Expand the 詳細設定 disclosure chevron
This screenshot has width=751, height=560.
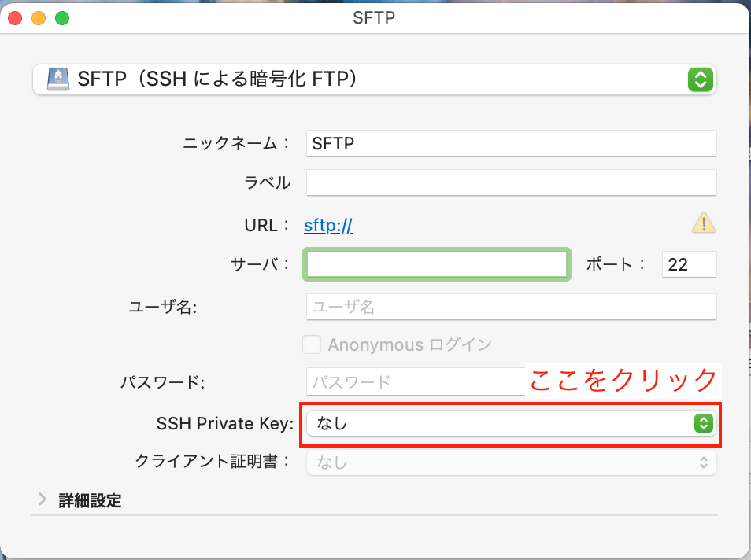[x=43, y=499]
